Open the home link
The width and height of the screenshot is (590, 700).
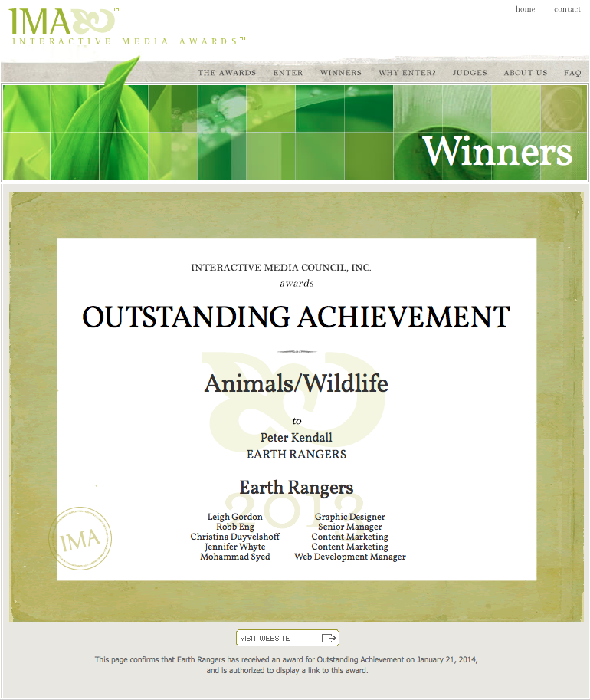pos(526,9)
